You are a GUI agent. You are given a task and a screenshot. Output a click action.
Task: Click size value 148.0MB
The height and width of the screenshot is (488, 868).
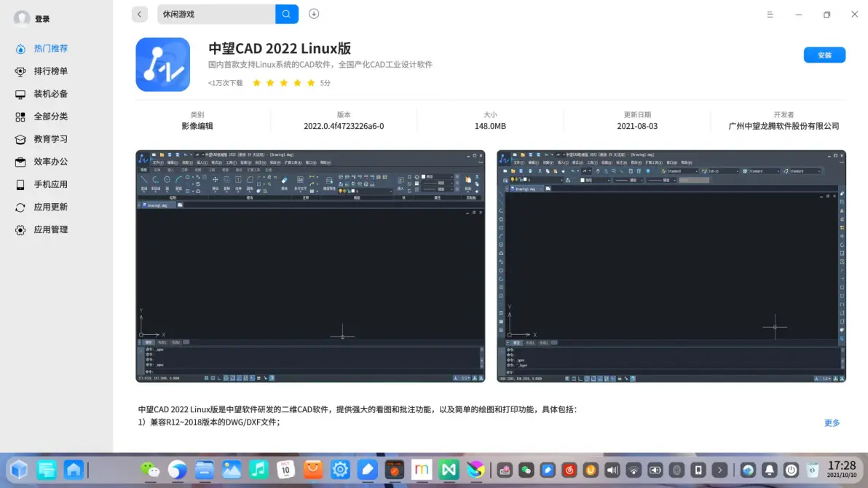point(491,126)
